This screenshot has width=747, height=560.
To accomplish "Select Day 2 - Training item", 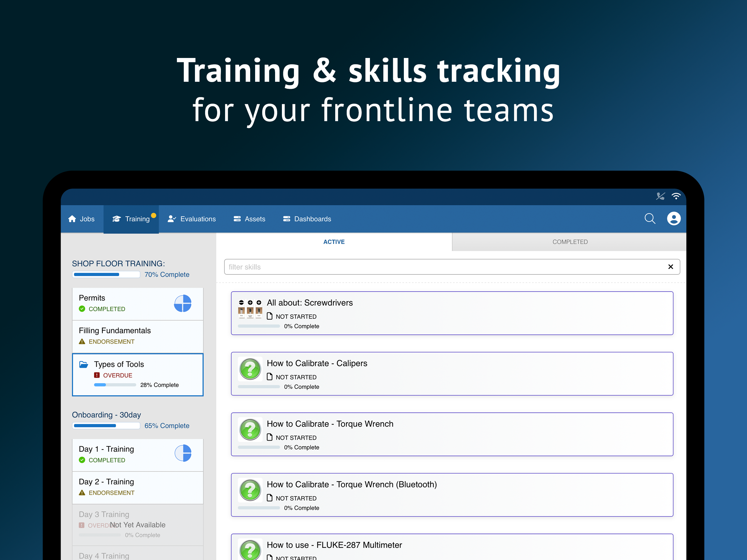I will point(138,487).
